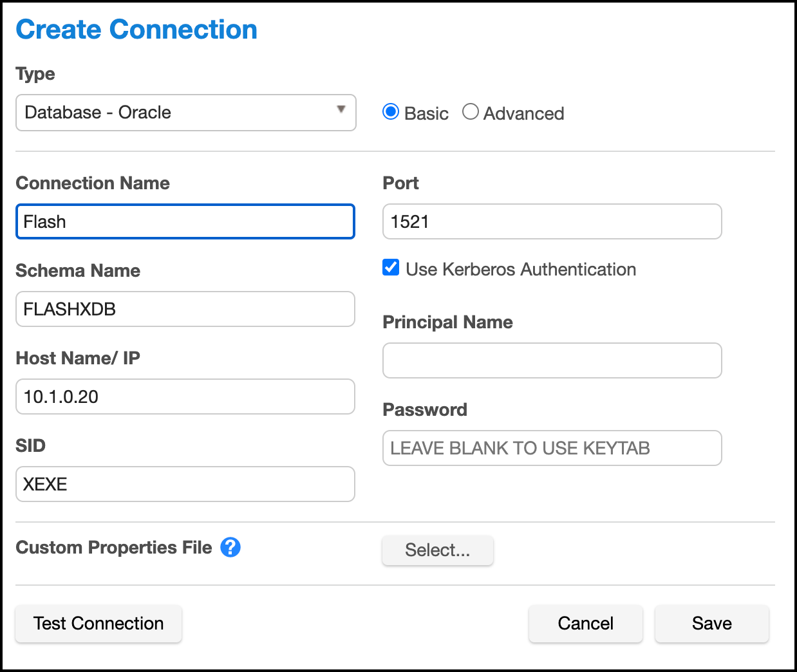Click the empty Principal Name input

pos(552,360)
